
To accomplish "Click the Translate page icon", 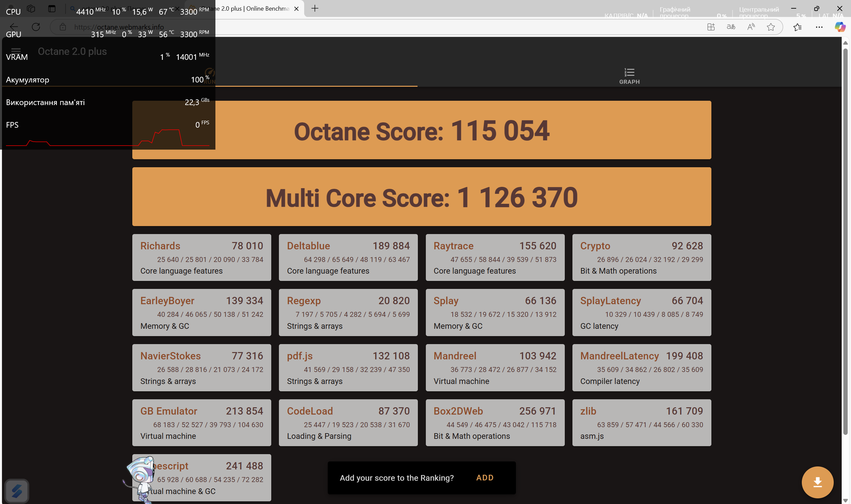I will tap(731, 27).
